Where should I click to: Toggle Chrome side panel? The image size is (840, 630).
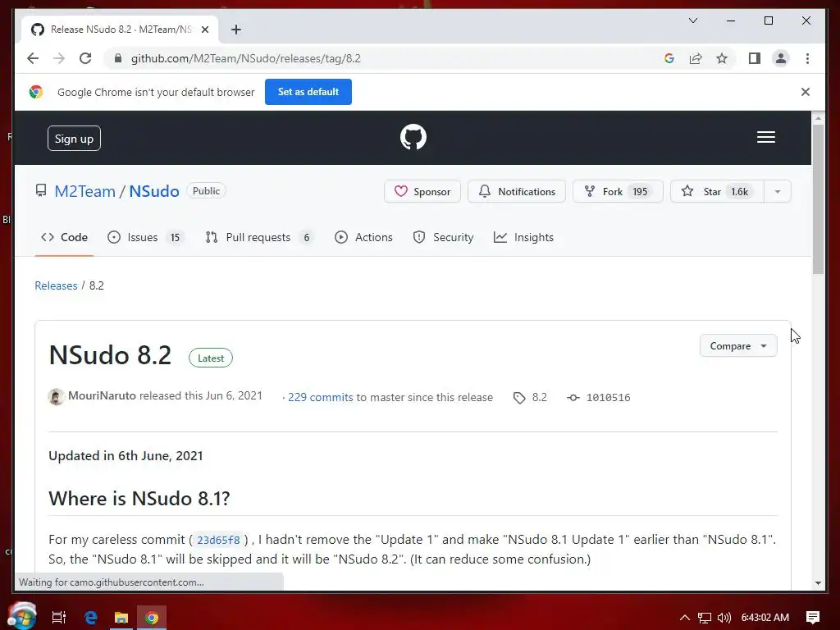pyautogui.click(x=755, y=58)
